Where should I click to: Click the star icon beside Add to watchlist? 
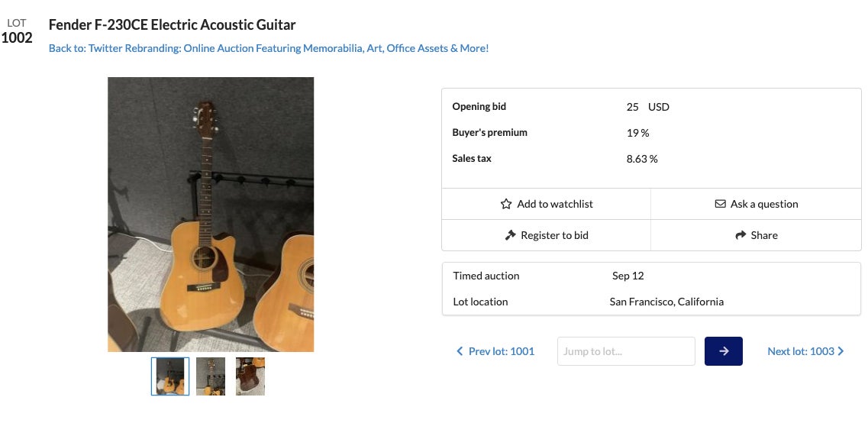point(506,204)
